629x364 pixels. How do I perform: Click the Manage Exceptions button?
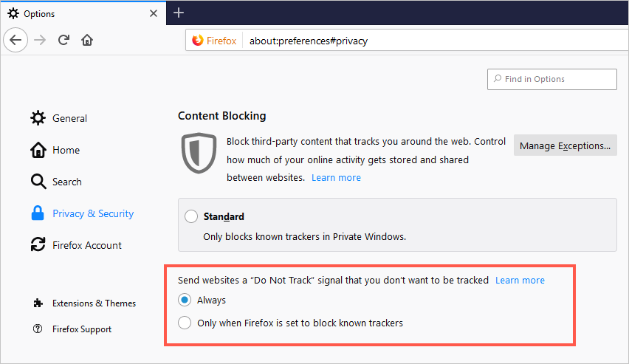(x=566, y=145)
